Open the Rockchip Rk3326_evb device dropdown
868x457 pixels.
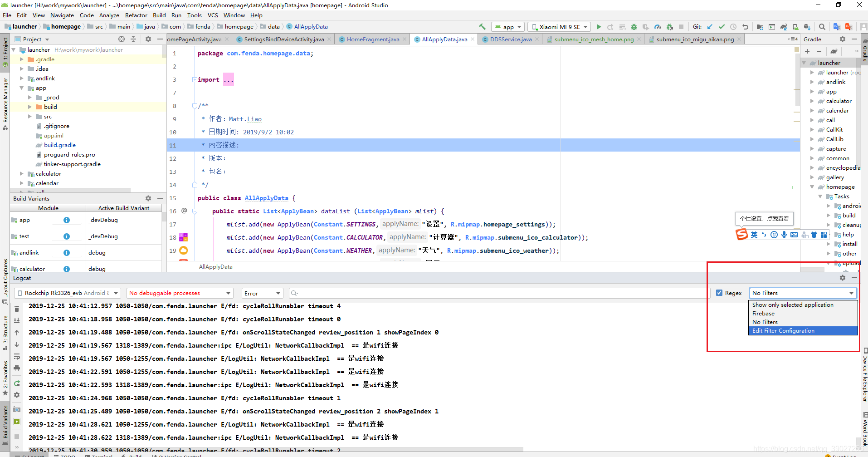(x=68, y=293)
